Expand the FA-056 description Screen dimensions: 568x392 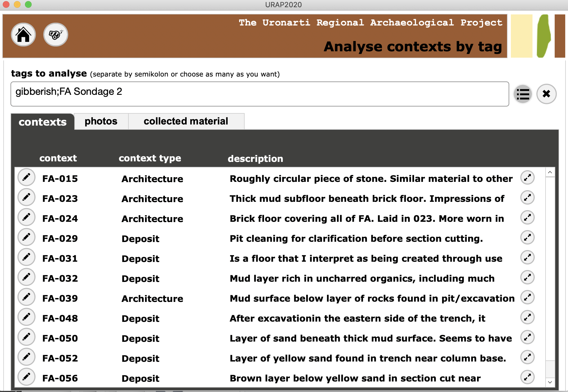click(527, 377)
